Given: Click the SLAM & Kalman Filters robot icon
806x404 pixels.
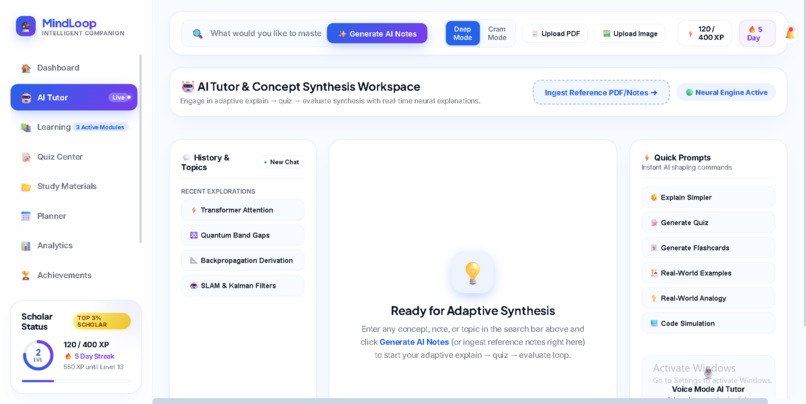Looking at the screenshot, I should 194,286.
